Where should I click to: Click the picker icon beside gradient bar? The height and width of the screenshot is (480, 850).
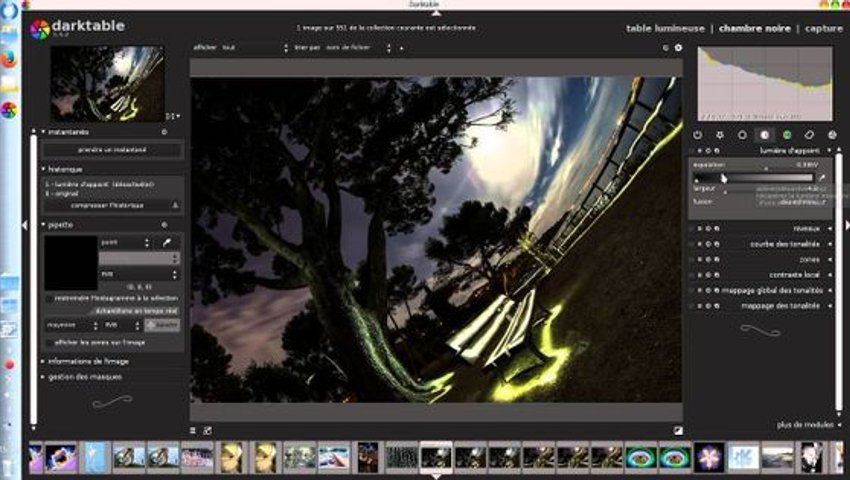tap(822, 177)
